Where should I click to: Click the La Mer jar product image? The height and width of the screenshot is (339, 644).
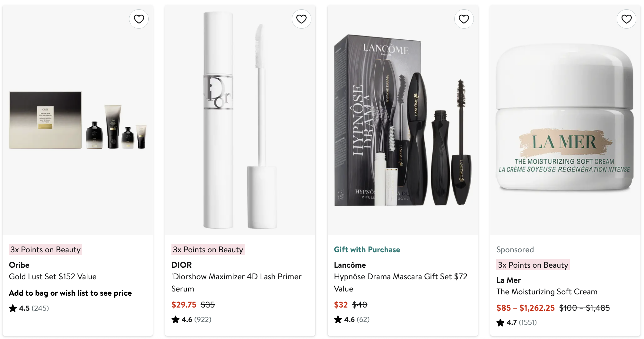tap(565, 120)
